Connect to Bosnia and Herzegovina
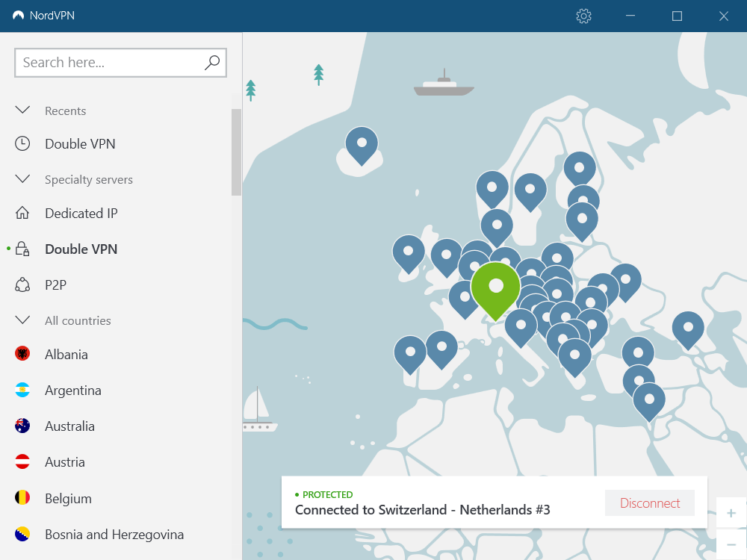The height and width of the screenshot is (560, 747). pos(114,535)
